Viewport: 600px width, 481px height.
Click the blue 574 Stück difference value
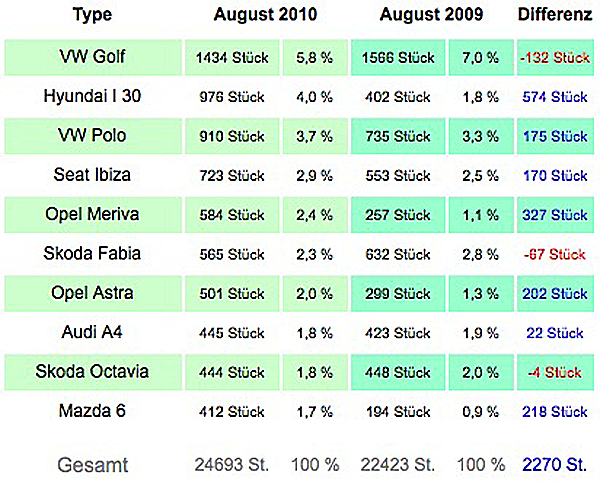(x=555, y=97)
